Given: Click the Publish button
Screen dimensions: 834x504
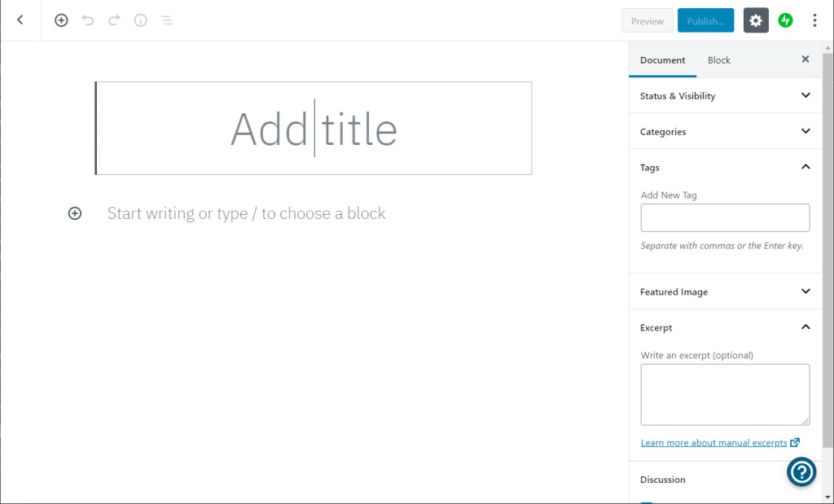Looking at the screenshot, I should coord(705,21).
